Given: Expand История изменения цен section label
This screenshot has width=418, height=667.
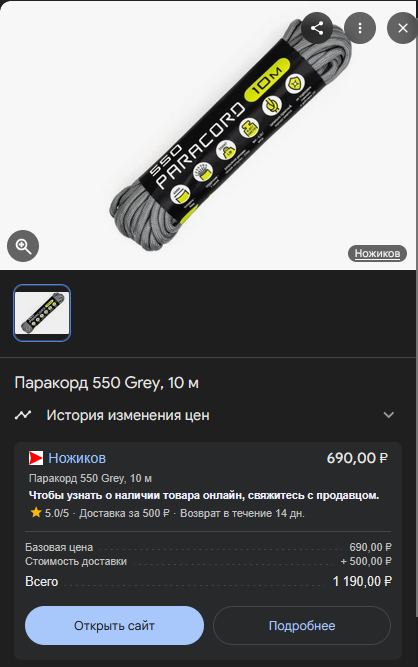Looking at the screenshot, I should tap(128, 415).
